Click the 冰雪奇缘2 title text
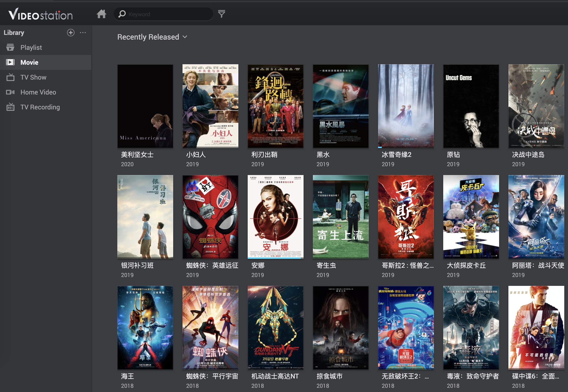This screenshot has width=568, height=392. pos(396,155)
